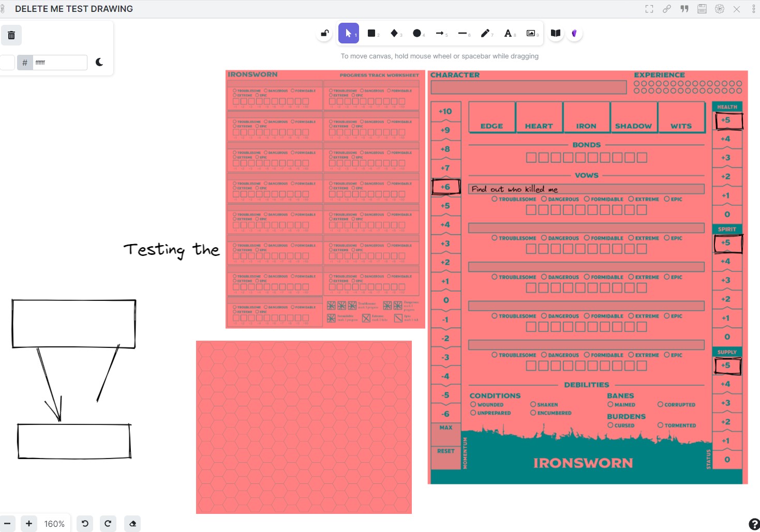This screenshot has height=532, width=760.
Task: Open the three-dot more options menu
Action: click(x=754, y=9)
